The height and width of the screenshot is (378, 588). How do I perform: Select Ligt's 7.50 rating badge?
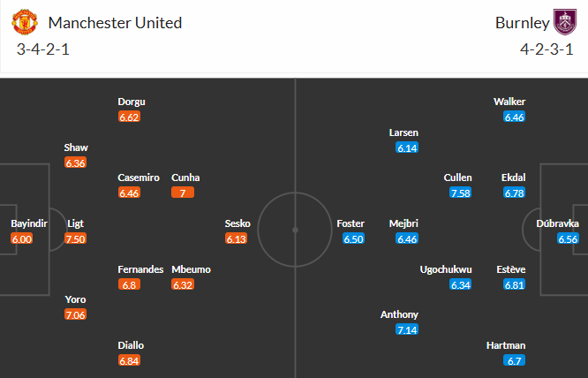click(x=76, y=238)
